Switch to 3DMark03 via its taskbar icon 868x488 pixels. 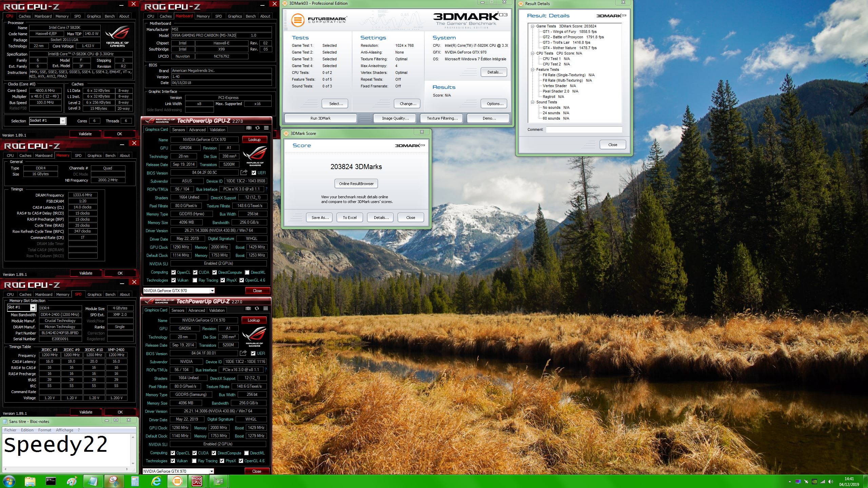[x=177, y=481]
